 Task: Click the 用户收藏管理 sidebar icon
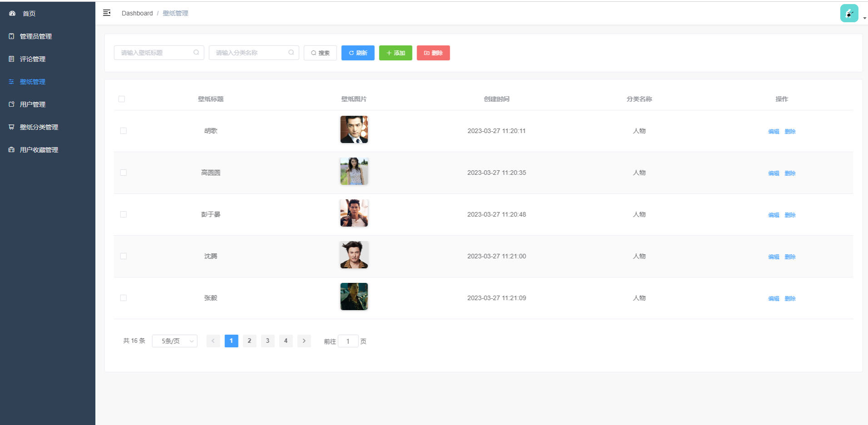[11, 150]
